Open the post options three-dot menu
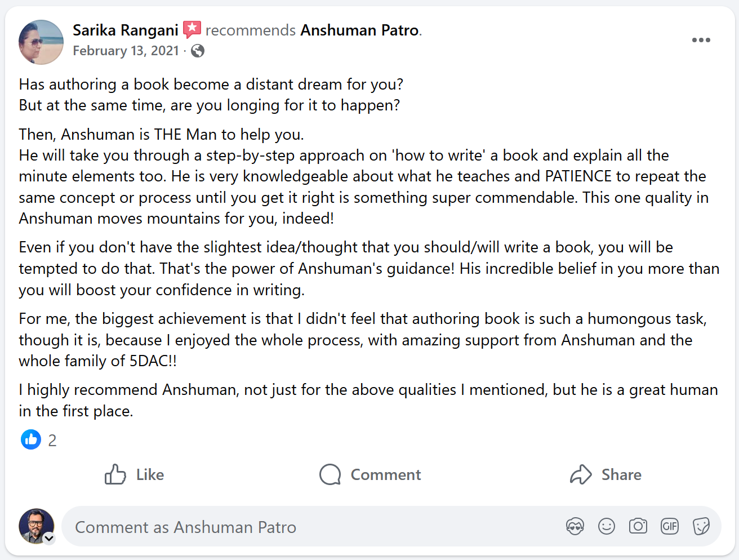 pos(701,39)
